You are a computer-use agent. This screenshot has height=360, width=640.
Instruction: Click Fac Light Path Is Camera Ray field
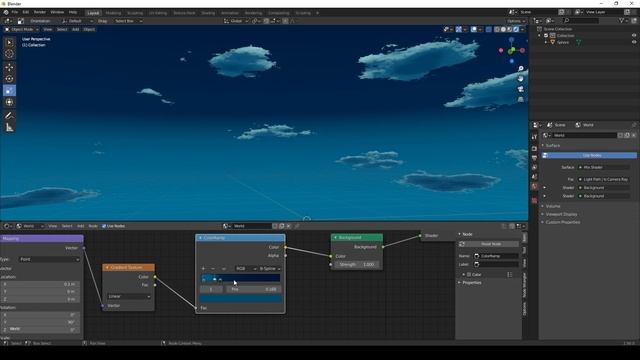[x=603, y=179]
